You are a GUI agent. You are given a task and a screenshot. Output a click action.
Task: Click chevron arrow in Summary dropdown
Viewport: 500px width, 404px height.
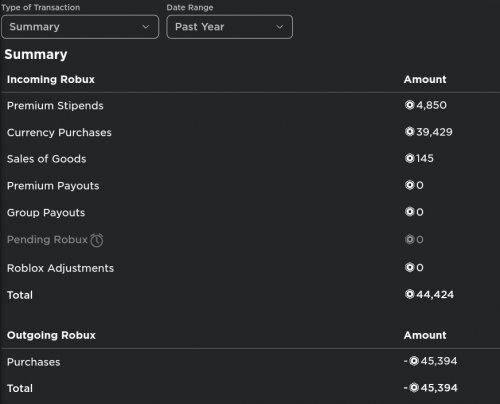(146, 27)
